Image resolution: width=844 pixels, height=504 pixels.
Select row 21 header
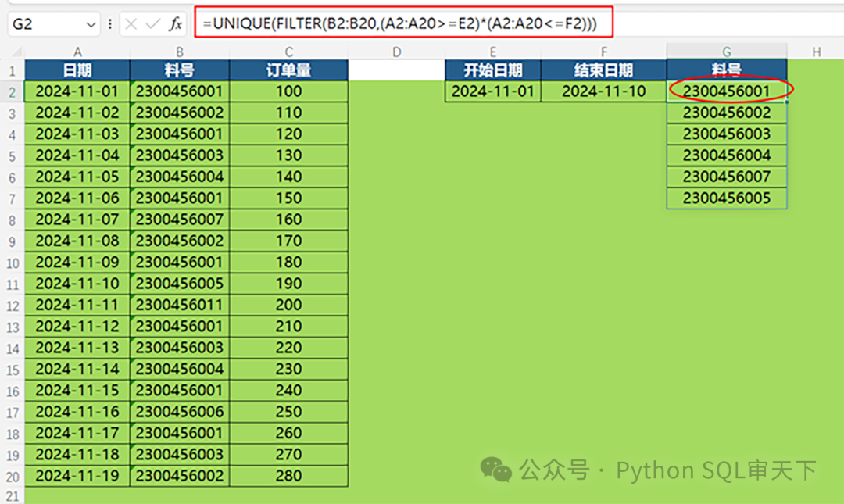[13, 496]
